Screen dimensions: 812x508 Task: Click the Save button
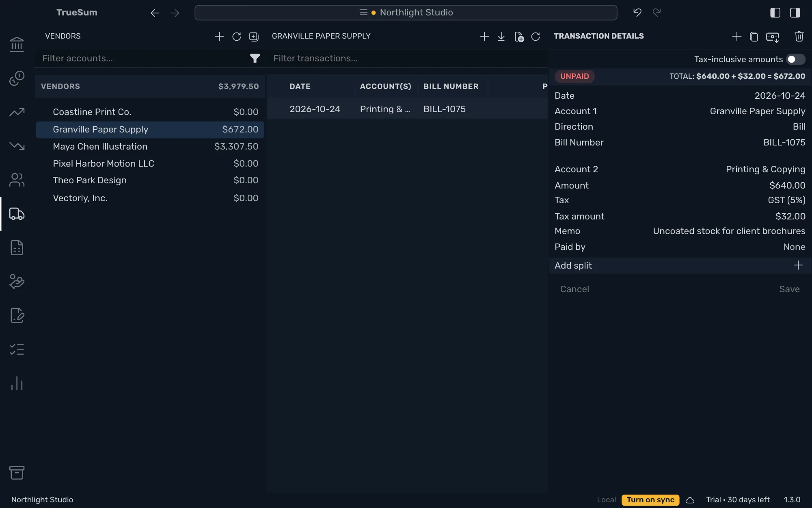789,289
